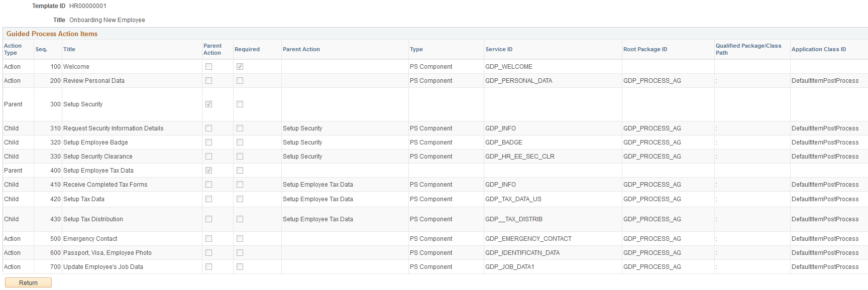Enable Required for Setup Employee Badge row
The image size is (868, 290).
click(x=240, y=142)
